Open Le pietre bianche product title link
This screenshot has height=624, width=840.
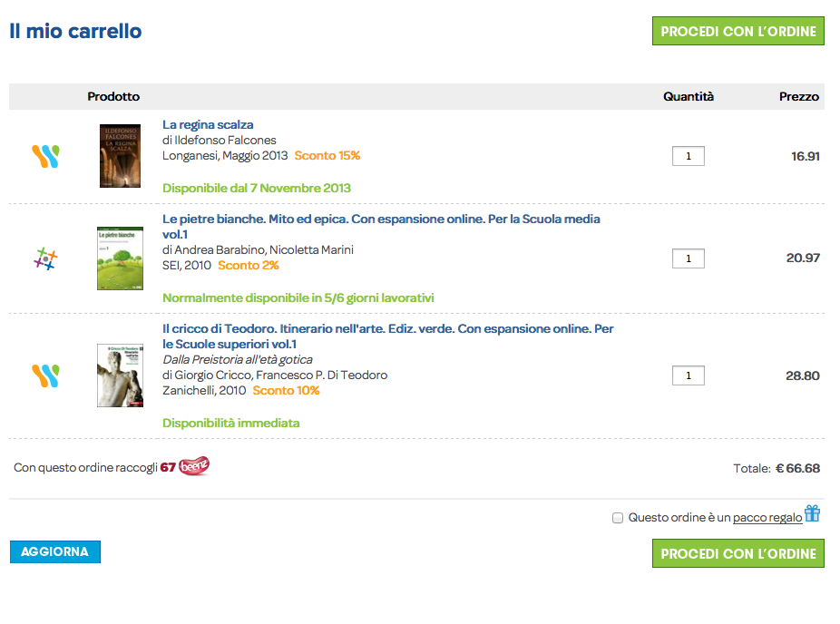(381, 227)
